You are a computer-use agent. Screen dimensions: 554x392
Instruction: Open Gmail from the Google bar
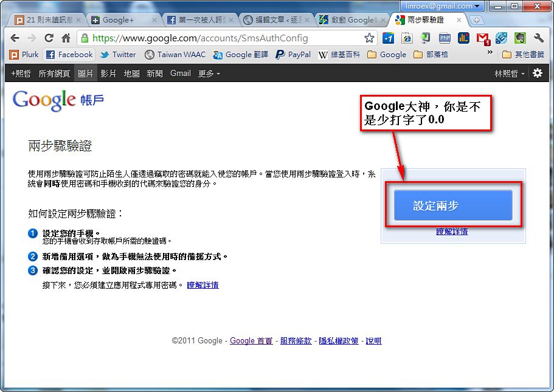click(181, 74)
